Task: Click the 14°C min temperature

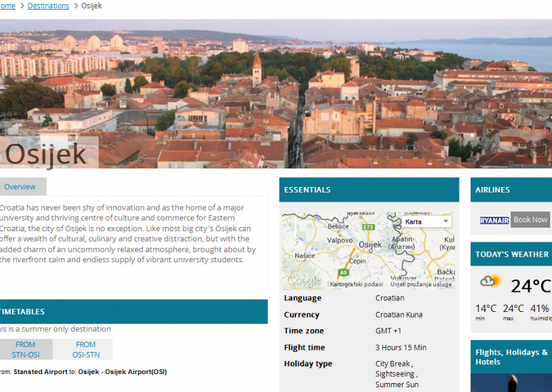Action: click(x=486, y=308)
